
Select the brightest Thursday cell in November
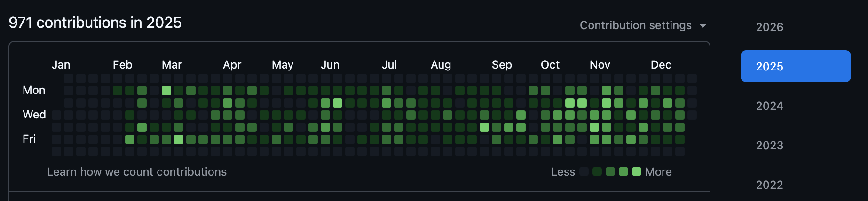point(594,127)
